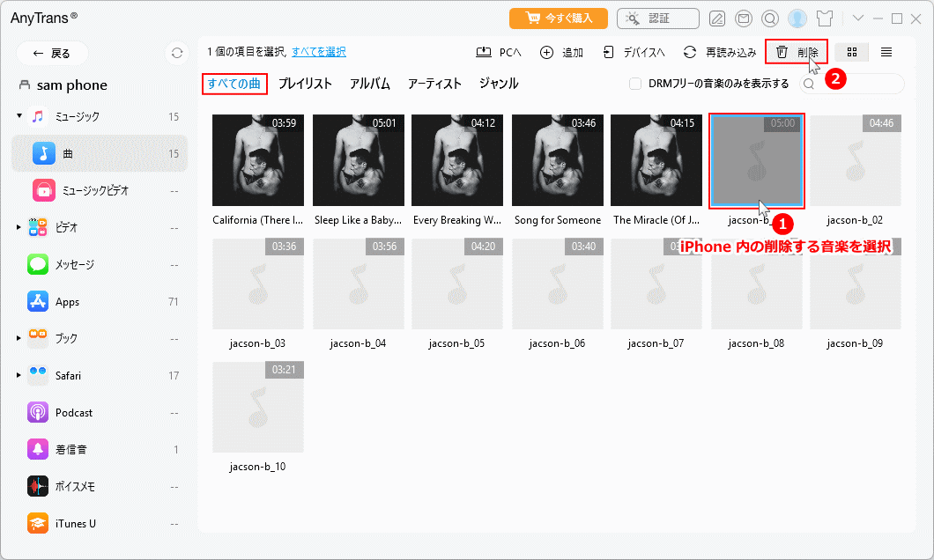Screen dimensions: 934x560
Task: Click in the music search field
Action: pos(852,84)
